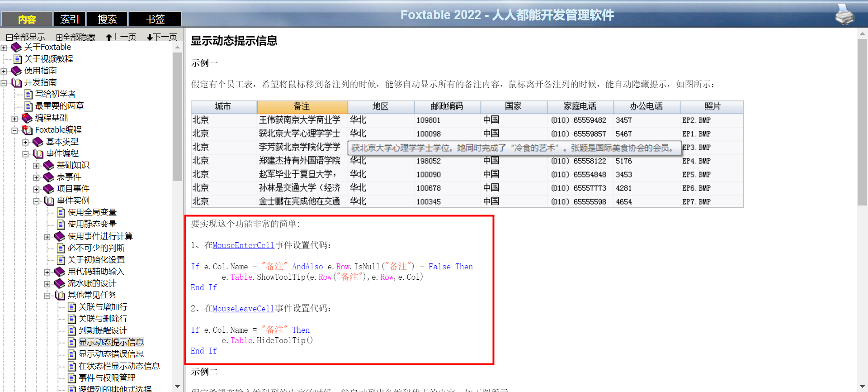Screen dimensions: 868x392
Task: Open the 到期提醒设计 topic
Action: (x=103, y=330)
